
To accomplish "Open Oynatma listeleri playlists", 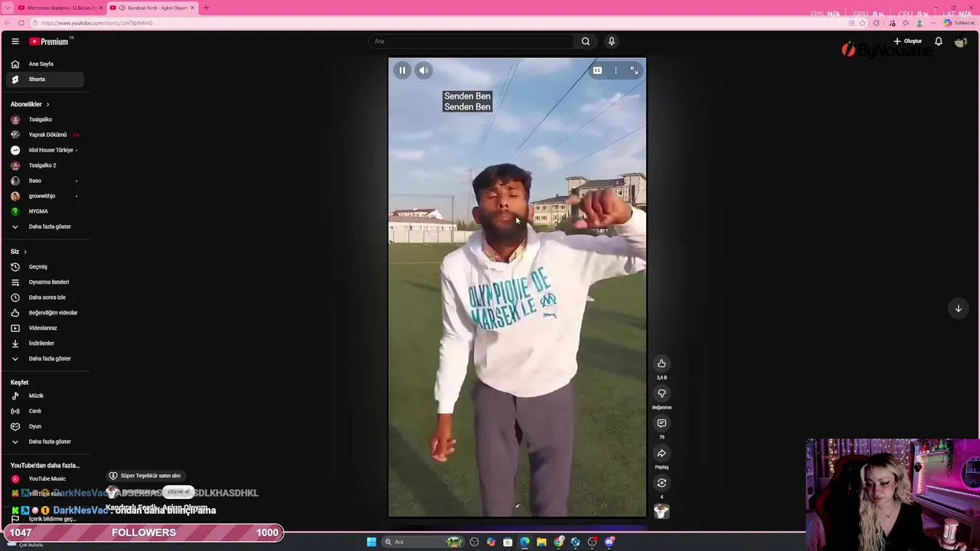I will coord(44,282).
